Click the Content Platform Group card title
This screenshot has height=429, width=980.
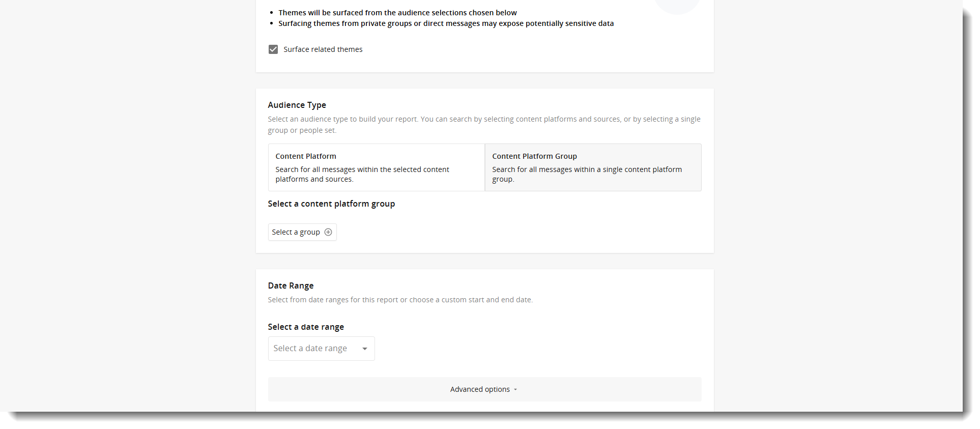click(534, 156)
